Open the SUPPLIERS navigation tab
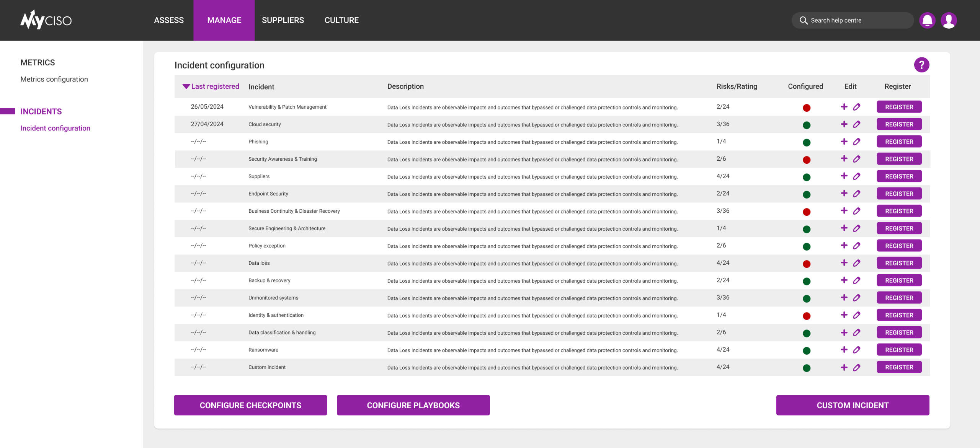Image resolution: width=980 pixels, height=448 pixels. coord(283,20)
